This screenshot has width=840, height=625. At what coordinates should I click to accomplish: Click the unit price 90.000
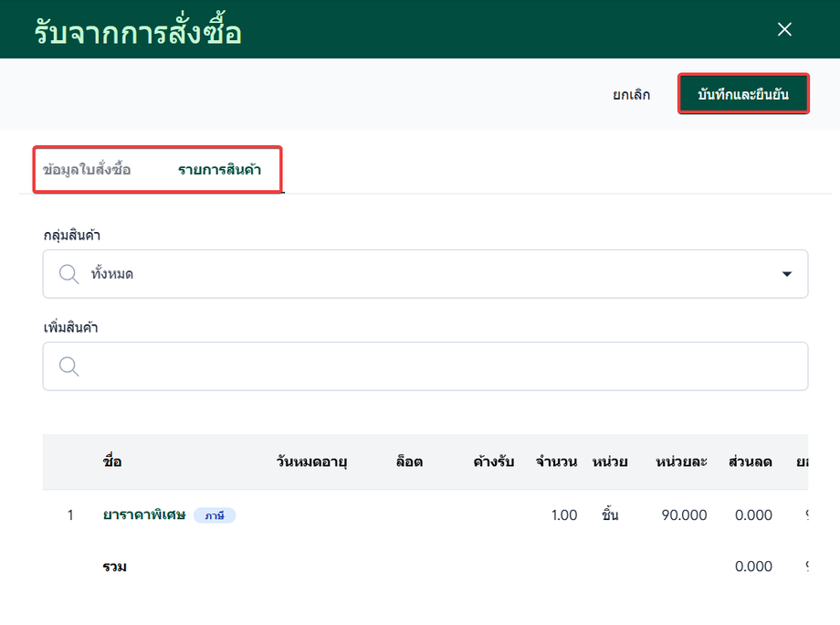click(684, 515)
